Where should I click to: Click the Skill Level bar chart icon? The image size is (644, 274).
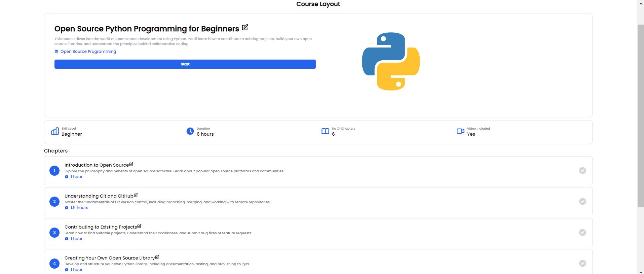pos(55,131)
